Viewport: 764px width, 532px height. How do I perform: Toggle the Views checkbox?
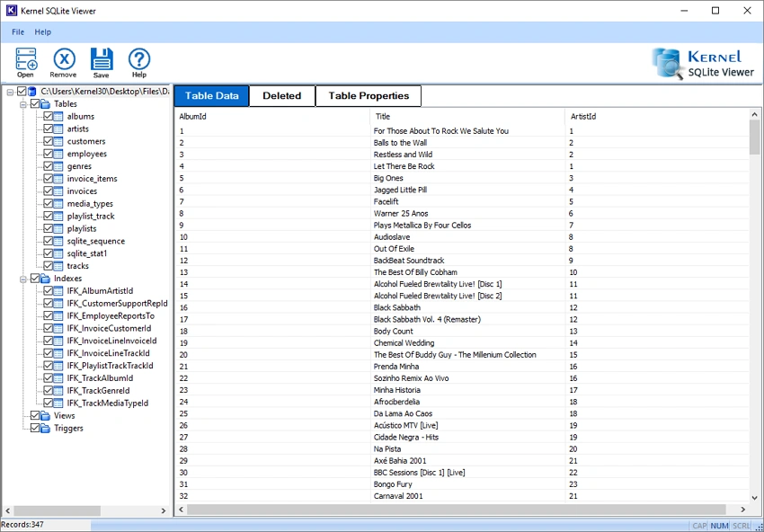point(35,415)
